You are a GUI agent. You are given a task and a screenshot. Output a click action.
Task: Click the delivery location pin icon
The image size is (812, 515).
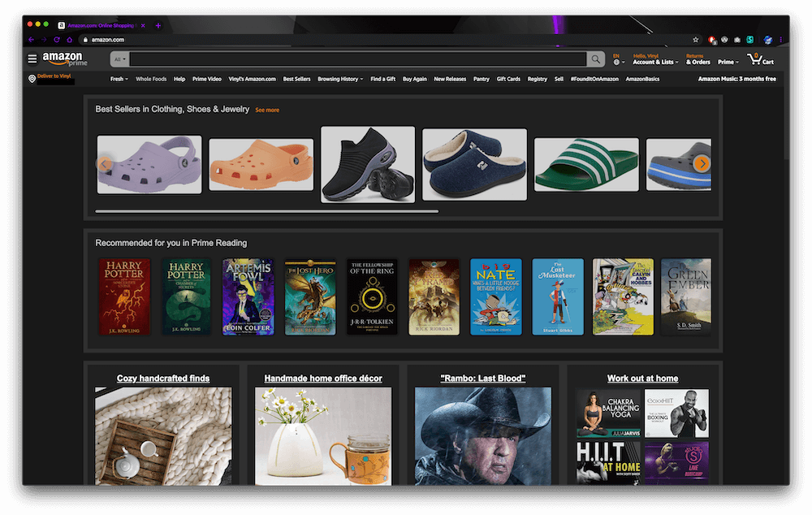(32, 79)
